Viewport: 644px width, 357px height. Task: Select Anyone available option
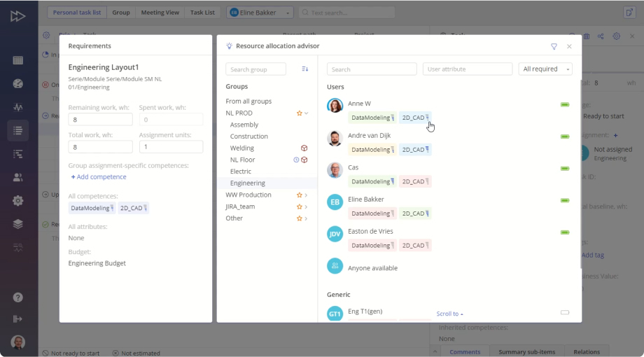coord(372,268)
